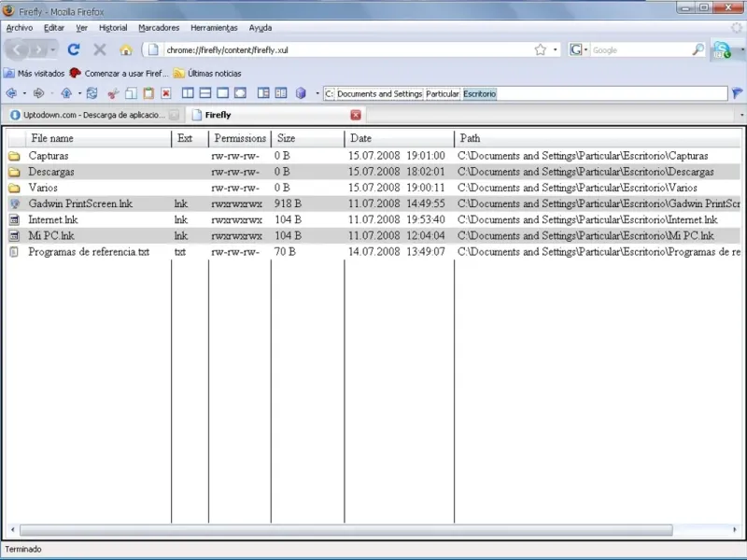747x560 pixels.
Task: Switch to horizontal split pane layout
Action: coord(205,93)
